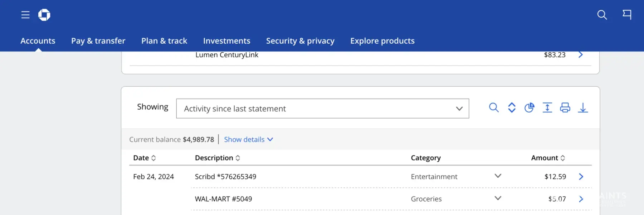Open the Activity since last statement dropdown

point(322,109)
